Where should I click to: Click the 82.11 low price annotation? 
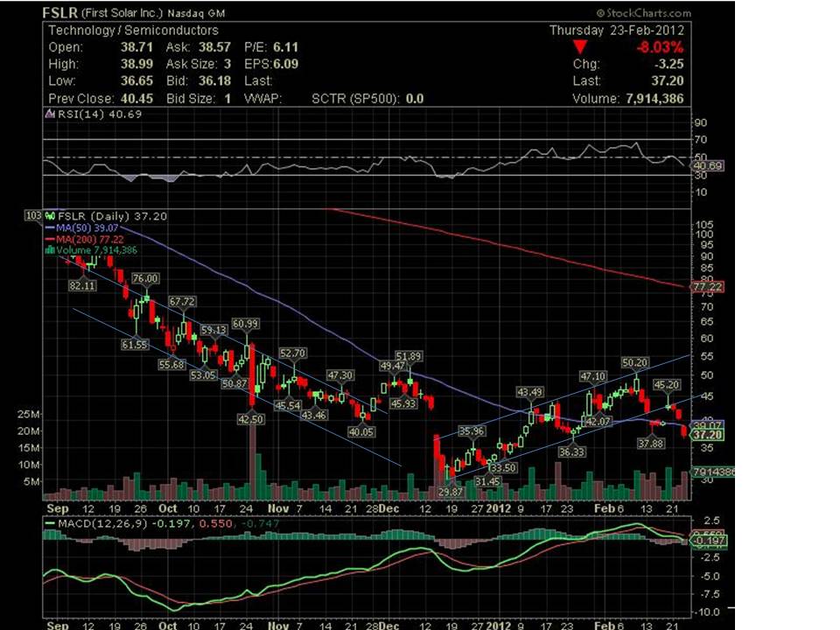pyautogui.click(x=82, y=285)
